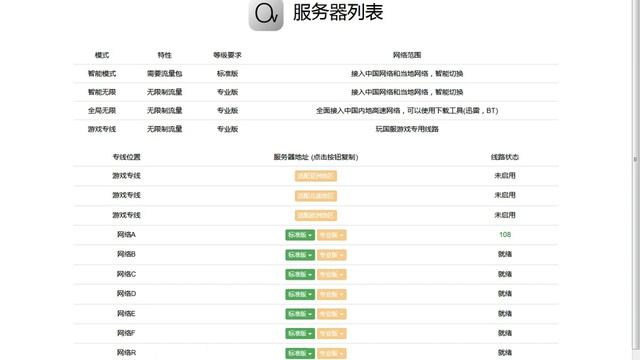The height and width of the screenshot is (360, 640).
Task: Select the 智能模式 mode cell
Action: point(102,73)
